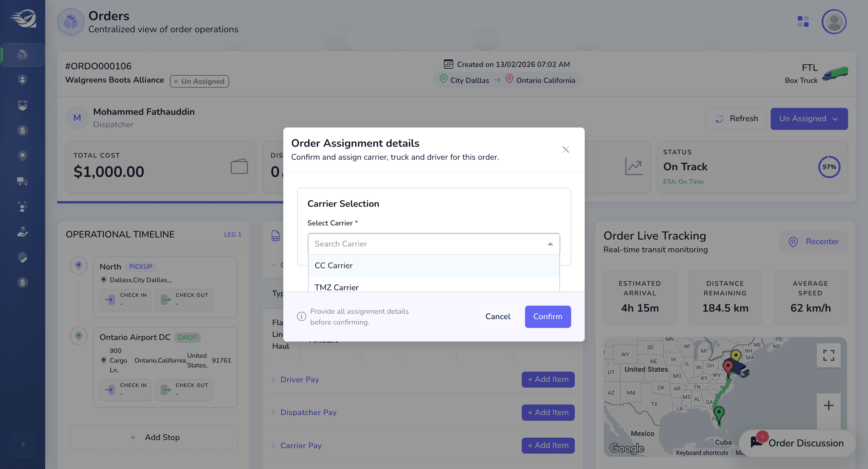Click Add Stop in the timeline
This screenshot has width=868, height=469.
[154, 437]
